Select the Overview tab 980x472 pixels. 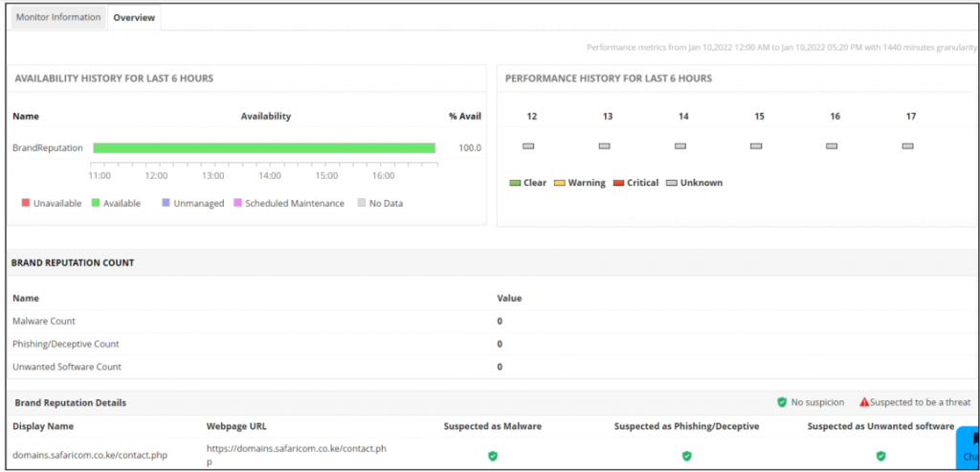coord(134,17)
